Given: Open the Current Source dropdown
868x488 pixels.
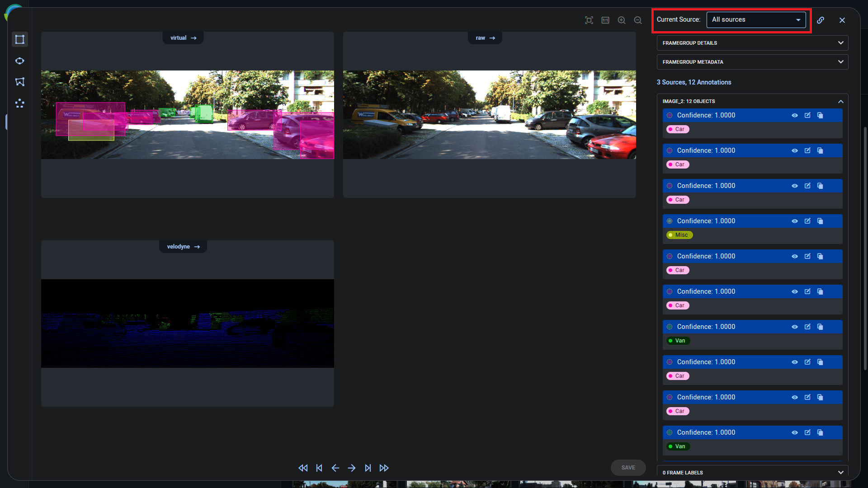Looking at the screenshot, I should 756,20.
